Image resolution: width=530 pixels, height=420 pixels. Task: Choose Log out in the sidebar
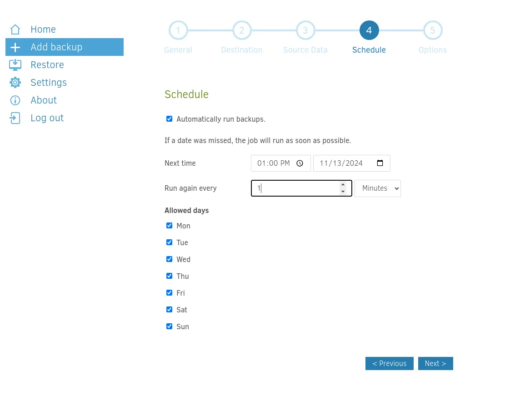(47, 118)
